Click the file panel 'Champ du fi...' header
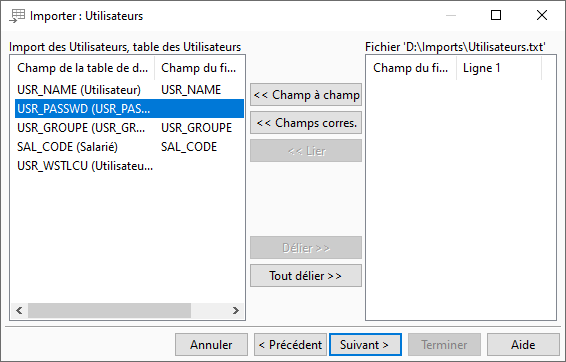This screenshot has width=566, height=362. pos(412,68)
